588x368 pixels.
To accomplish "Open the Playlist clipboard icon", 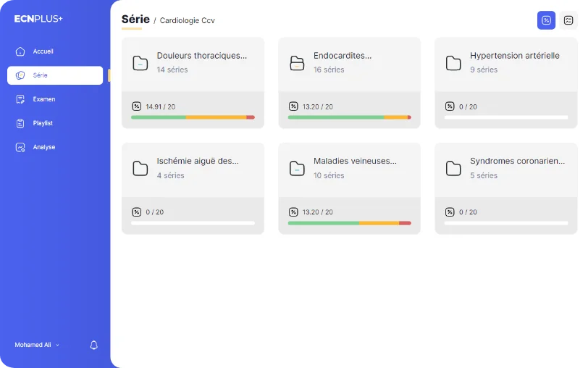I will point(20,123).
